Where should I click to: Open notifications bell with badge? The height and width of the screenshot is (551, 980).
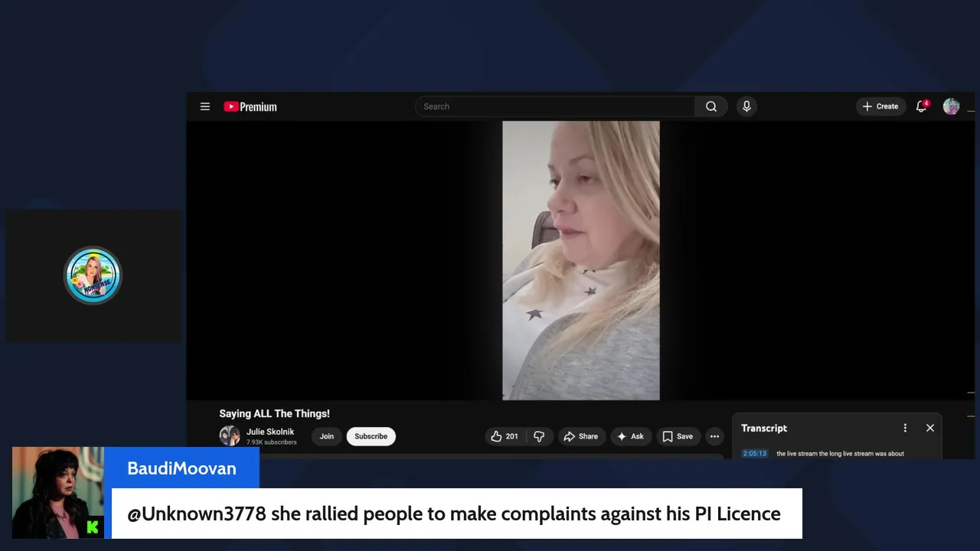coord(922,106)
